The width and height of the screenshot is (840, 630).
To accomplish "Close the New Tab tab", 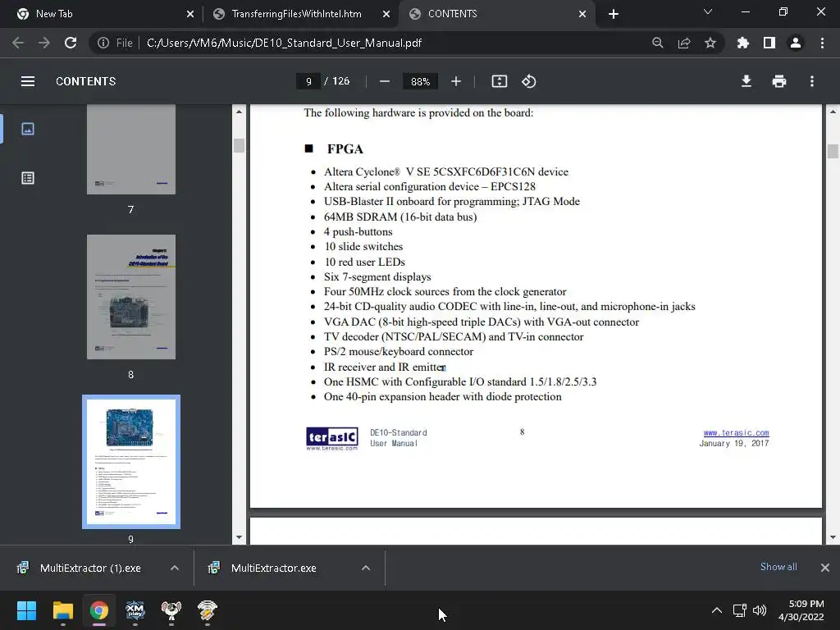I will [x=190, y=14].
